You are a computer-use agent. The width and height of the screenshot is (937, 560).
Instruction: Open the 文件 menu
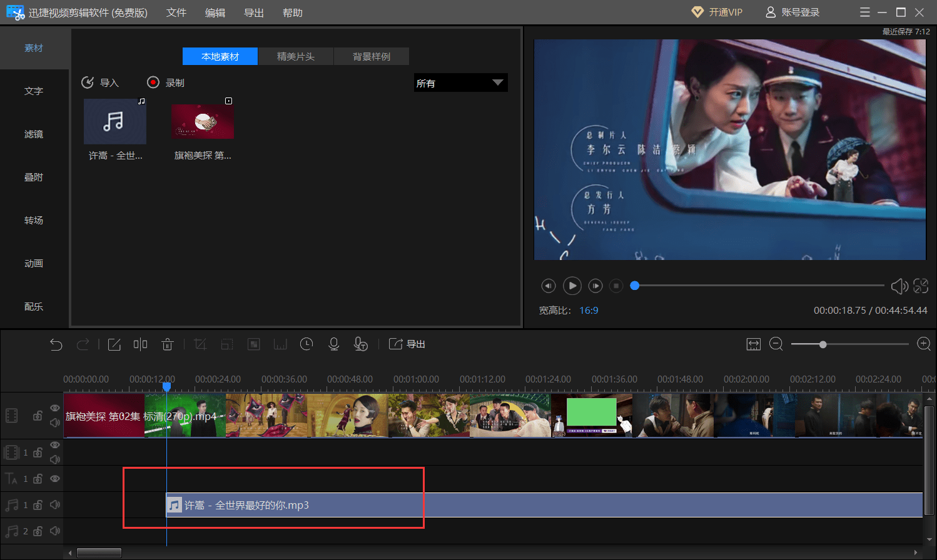click(x=176, y=12)
